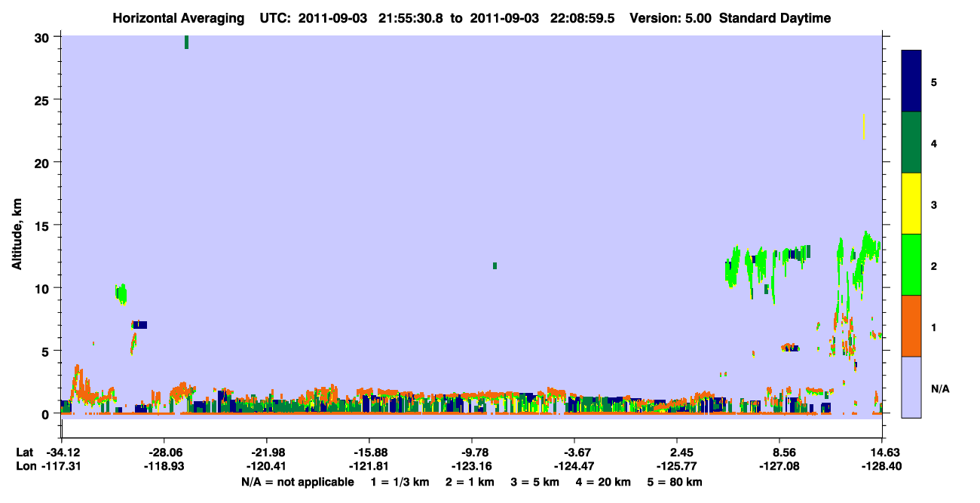Click the small dark green spot near 12 km mid-plot

tap(495, 265)
